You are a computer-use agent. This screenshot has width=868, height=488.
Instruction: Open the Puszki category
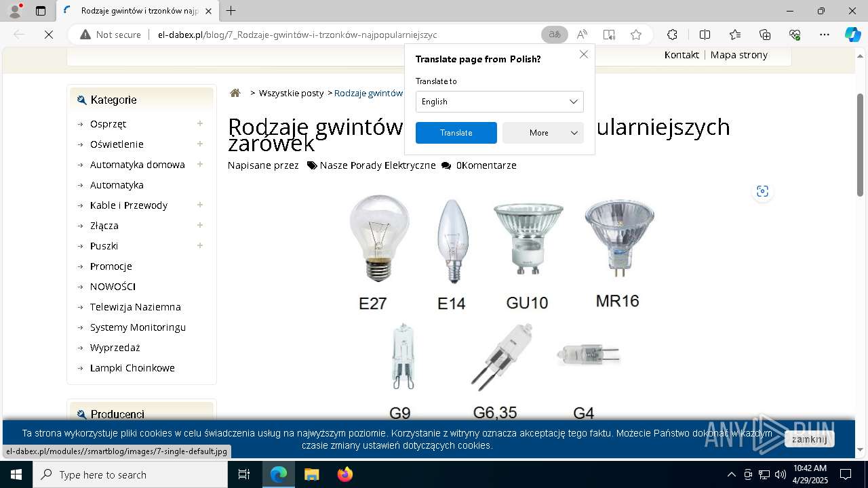(104, 246)
